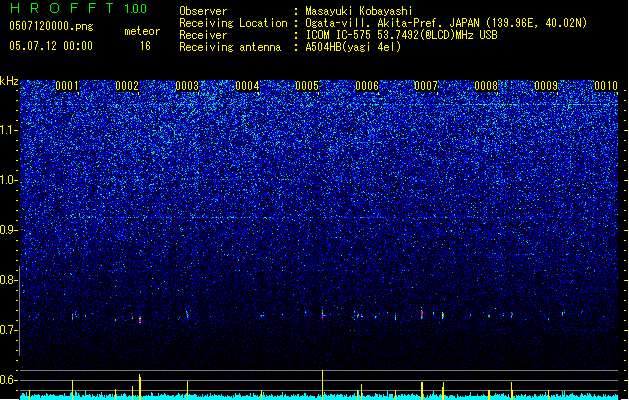Select the file name 0507120000.png
629x400 pixels.
(x=51, y=26)
